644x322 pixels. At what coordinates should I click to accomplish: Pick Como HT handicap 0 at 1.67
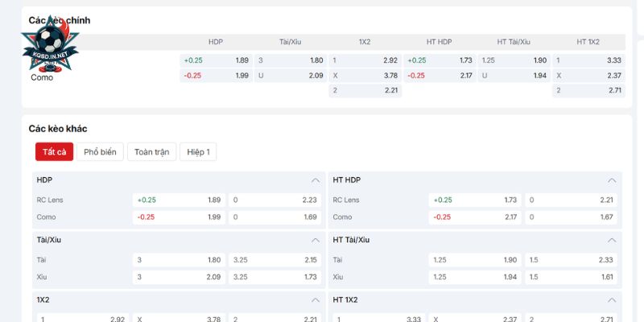pyautogui.click(x=572, y=217)
